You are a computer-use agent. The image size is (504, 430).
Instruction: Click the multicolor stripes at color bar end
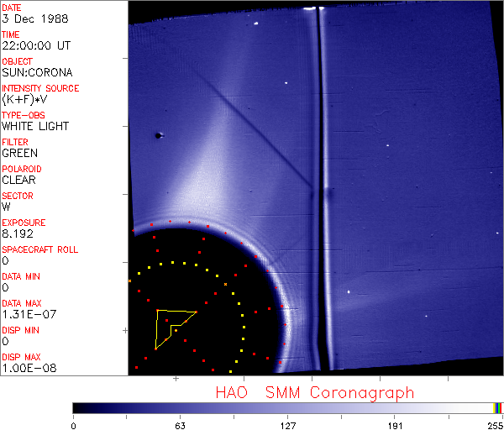(498, 408)
